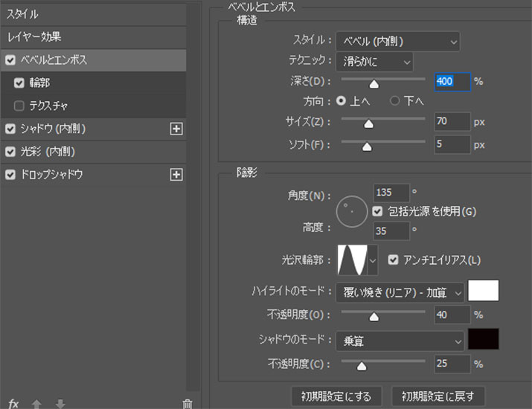532x409 pixels.
Task: Click the ソフト(F) slider handle
Action: coord(367,146)
